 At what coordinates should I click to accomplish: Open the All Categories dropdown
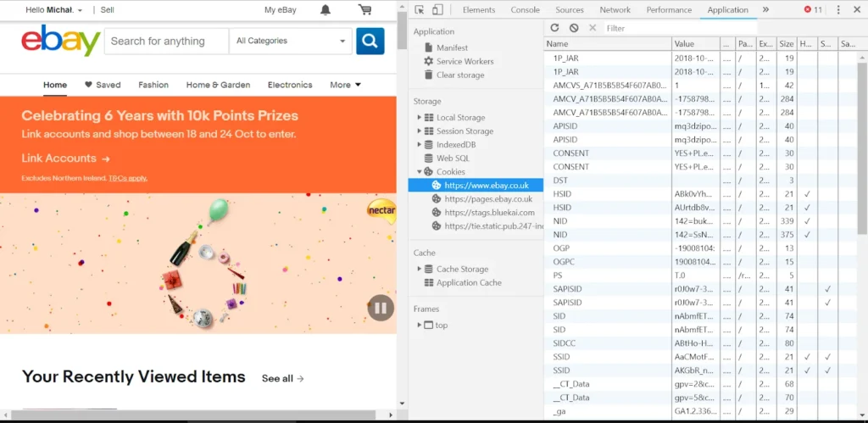tap(291, 41)
